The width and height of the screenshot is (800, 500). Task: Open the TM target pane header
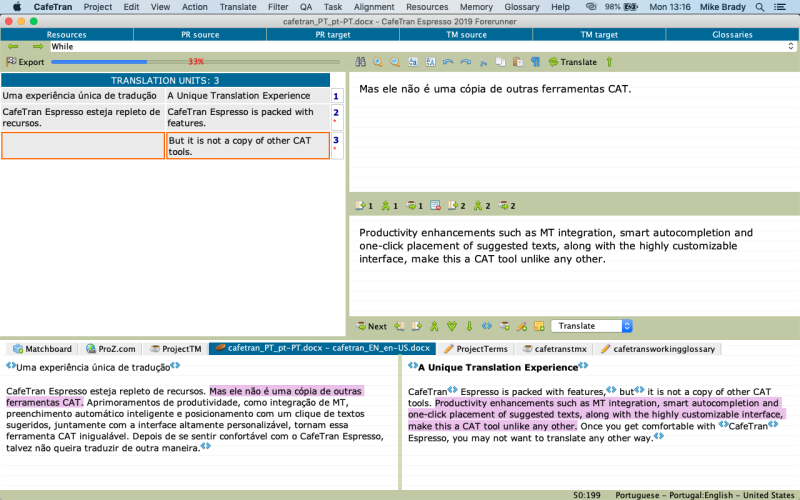(x=599, y=35)
